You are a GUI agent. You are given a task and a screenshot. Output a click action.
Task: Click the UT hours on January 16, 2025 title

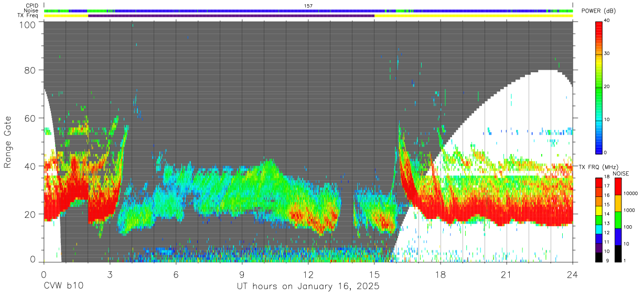click(308, 287)
